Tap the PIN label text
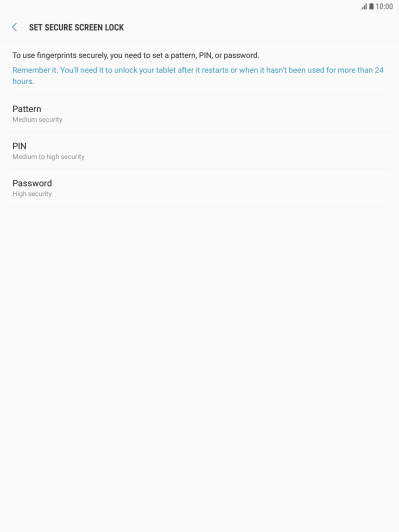 (x=19, y=146)
